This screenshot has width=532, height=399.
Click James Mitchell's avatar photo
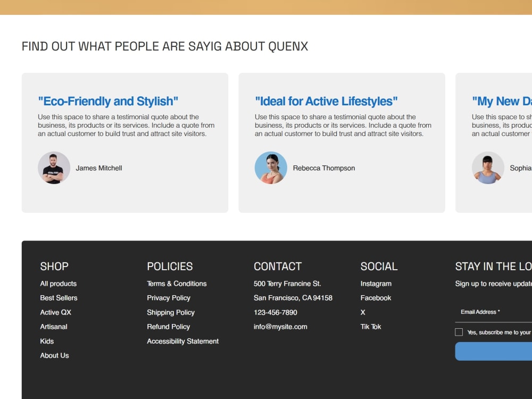pyautogui.click(x=54, y=168)
